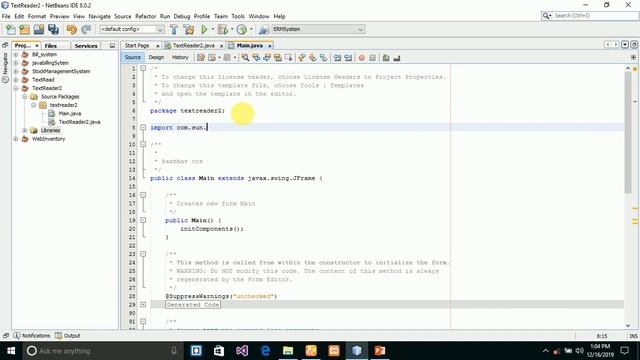Collapse the fold marker on line 19
The width and height of the screenshot is (640, 360).
[x=143, y=220]
